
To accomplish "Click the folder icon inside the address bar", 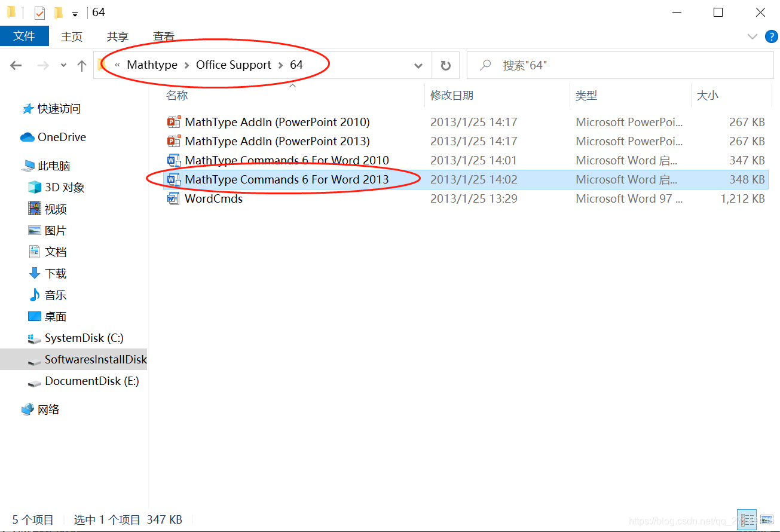I will (102, 65).
